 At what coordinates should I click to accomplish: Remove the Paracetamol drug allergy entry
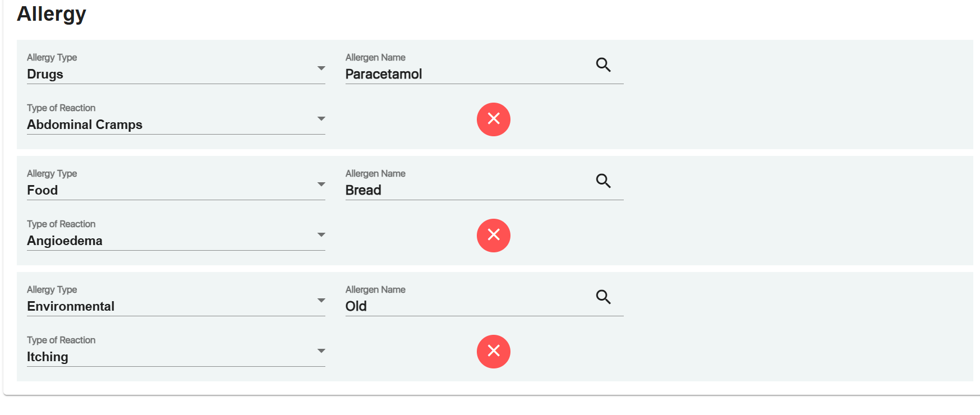point(494,119)
